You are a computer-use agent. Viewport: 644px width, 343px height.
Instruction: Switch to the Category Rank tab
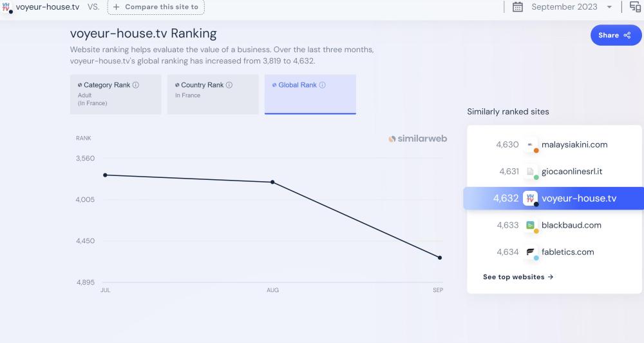[115, 94]
